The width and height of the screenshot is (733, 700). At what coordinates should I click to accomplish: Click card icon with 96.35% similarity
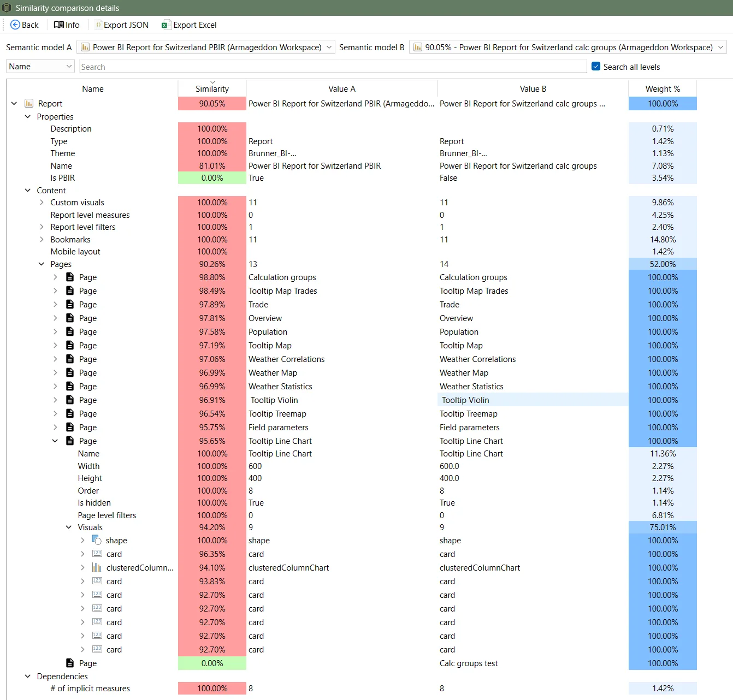[x=97, y=554]
